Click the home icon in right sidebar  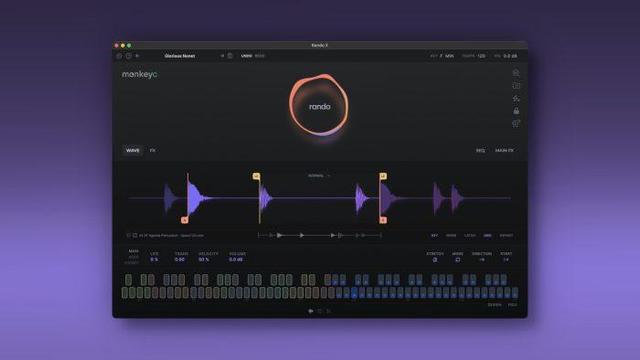[516, 73]
